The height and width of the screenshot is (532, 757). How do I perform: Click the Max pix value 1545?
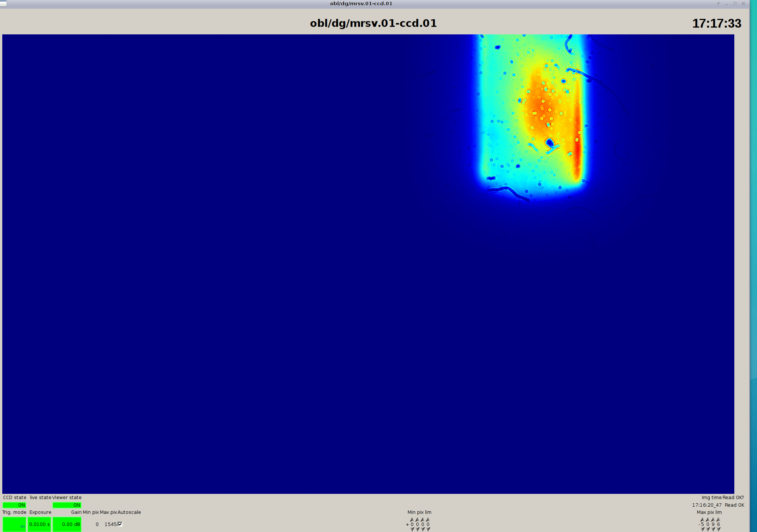click(110, 524)
